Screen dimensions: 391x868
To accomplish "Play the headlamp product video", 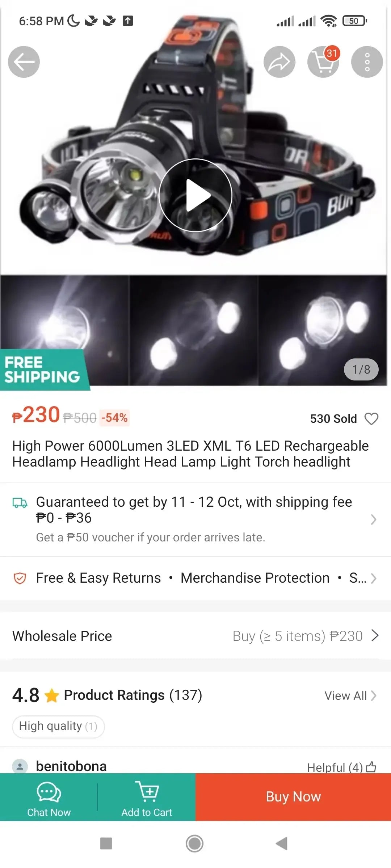I will click(195, 195).
